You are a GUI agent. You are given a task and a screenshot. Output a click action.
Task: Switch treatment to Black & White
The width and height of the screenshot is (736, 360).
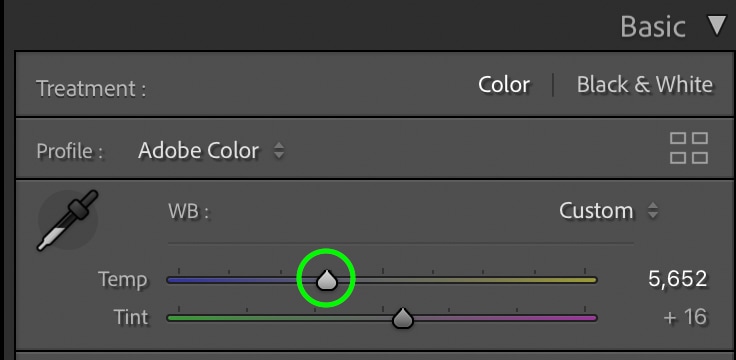[644, 85]
